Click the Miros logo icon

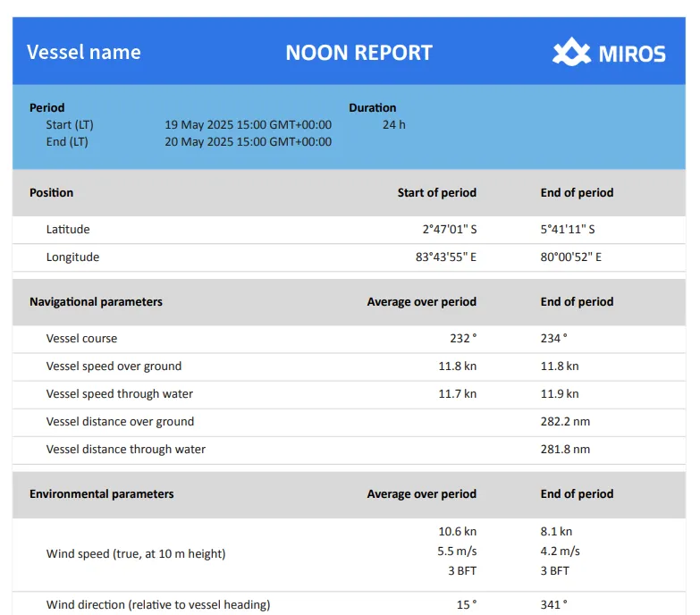(572, 52)
